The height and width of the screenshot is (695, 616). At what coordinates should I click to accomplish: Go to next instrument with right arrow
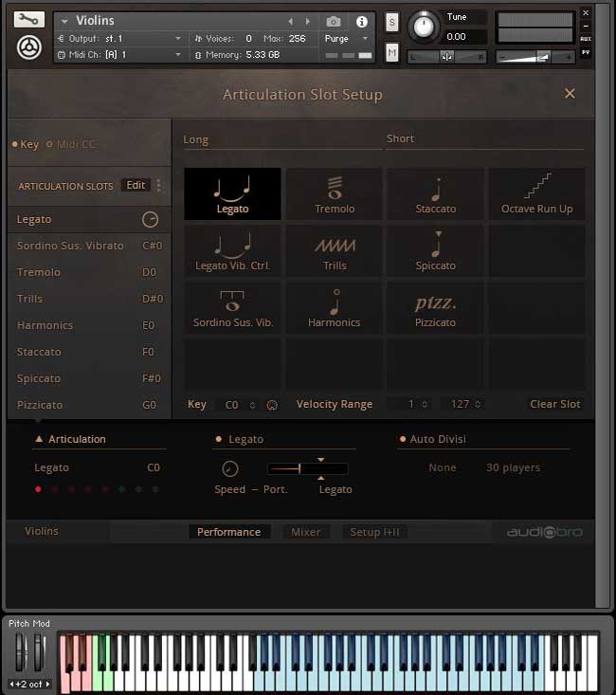click(x=308, y=21)
